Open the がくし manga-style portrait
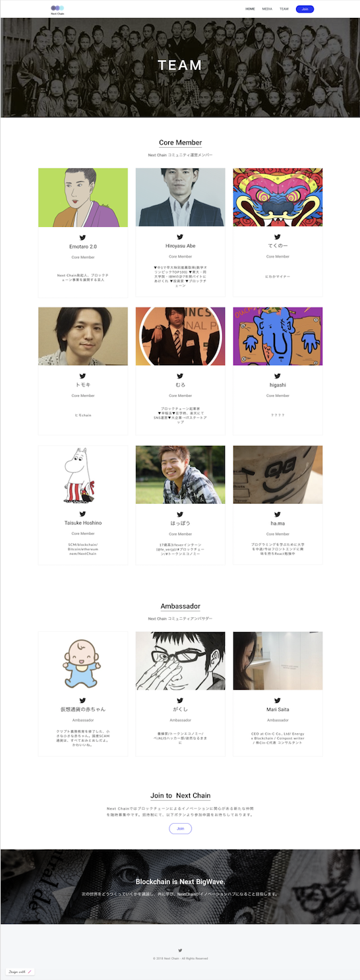This screenshot has width=360, height=980. [x=181, y=661]
